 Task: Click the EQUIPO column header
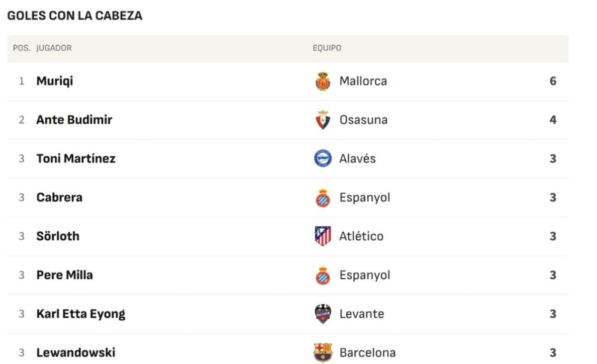327,48
